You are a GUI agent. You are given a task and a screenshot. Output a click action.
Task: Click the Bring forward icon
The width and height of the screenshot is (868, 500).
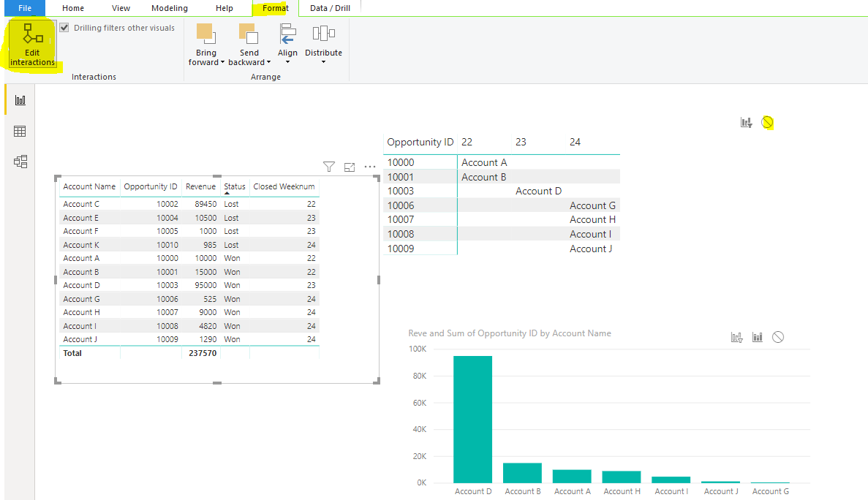pos(205,33)
